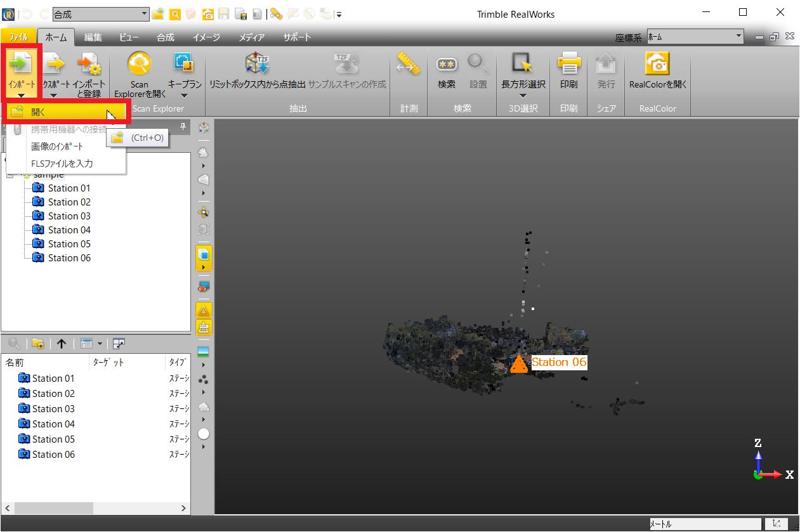The image size is (800, 532).
Task: Switch to the Image (イメージ) ribbon tab
Action: pyautogui.click(x=206, y=37)
